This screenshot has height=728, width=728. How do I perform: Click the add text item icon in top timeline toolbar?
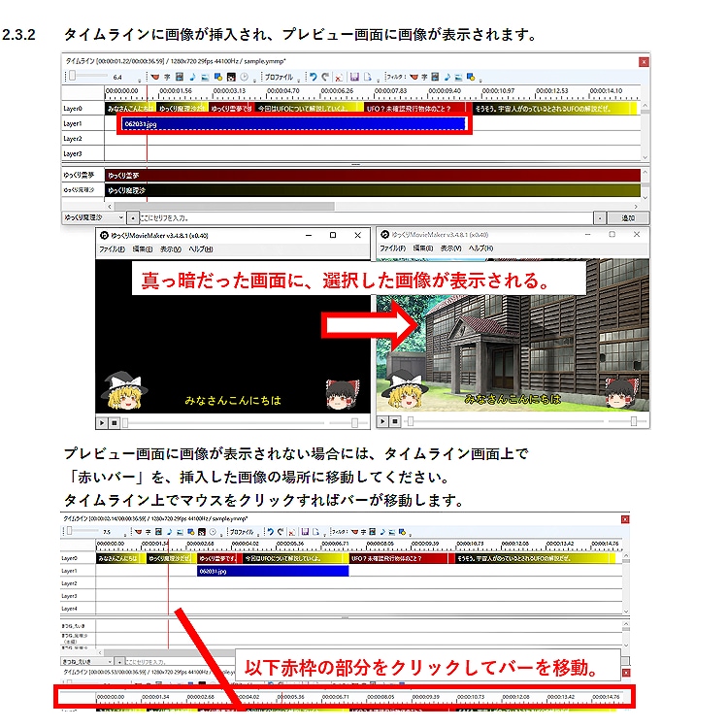point(167,77)
